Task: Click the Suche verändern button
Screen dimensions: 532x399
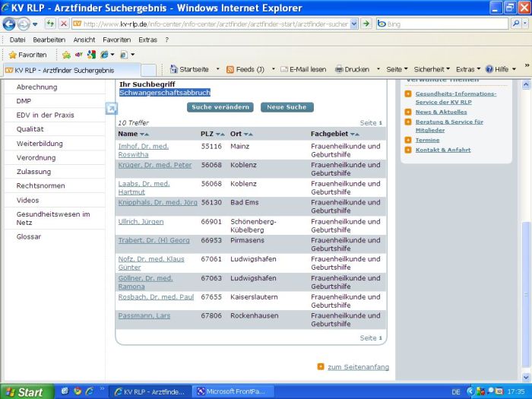Action: (x=220, y=107)
